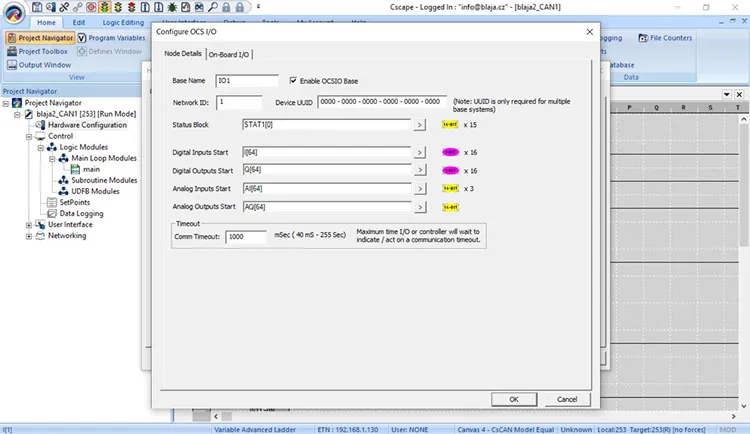750x434 pixels.
Task: Switch to the On-Board I/O tab
Action: point(229,54)
